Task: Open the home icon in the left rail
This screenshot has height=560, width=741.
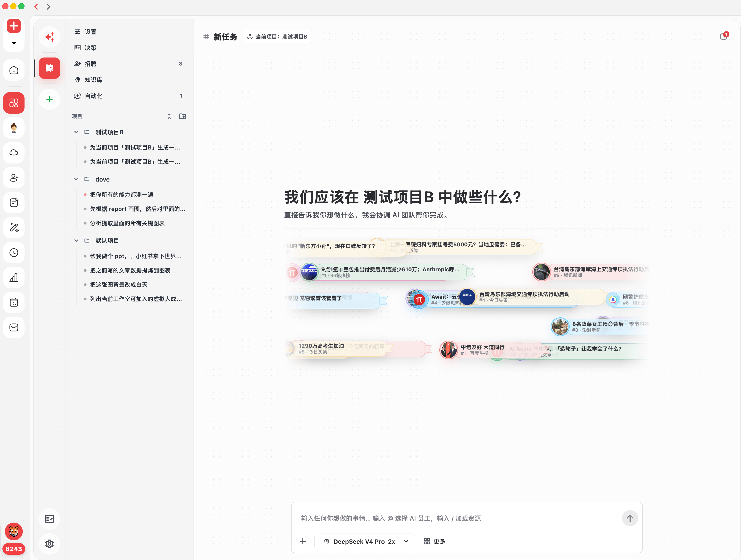Action: tap(14, 70)
